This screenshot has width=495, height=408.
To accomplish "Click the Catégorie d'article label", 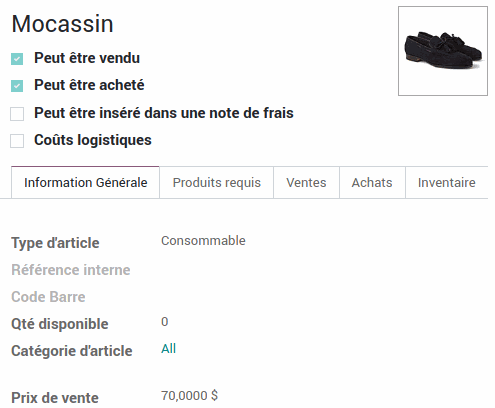I will point(72,351).
